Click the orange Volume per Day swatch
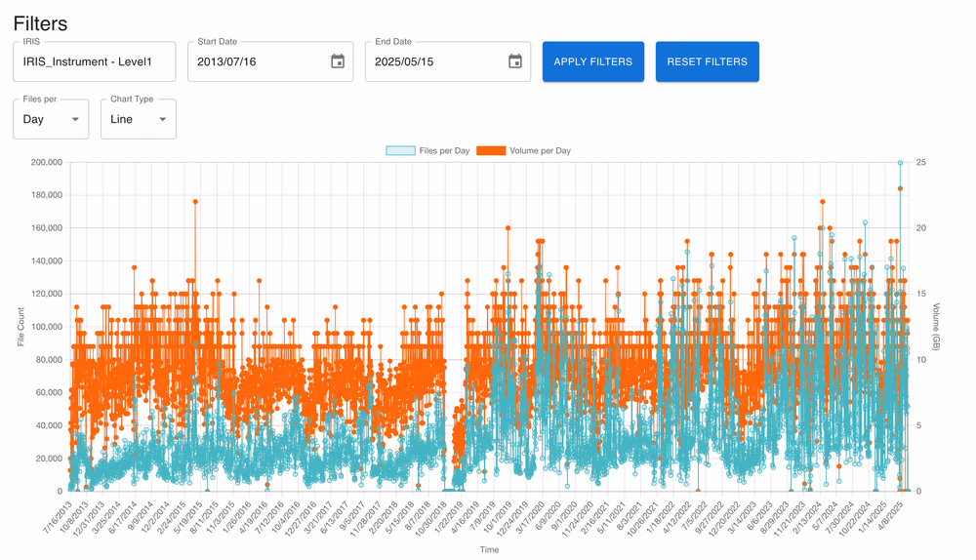The width and height of the screenshot is (976, 560). 491,151
